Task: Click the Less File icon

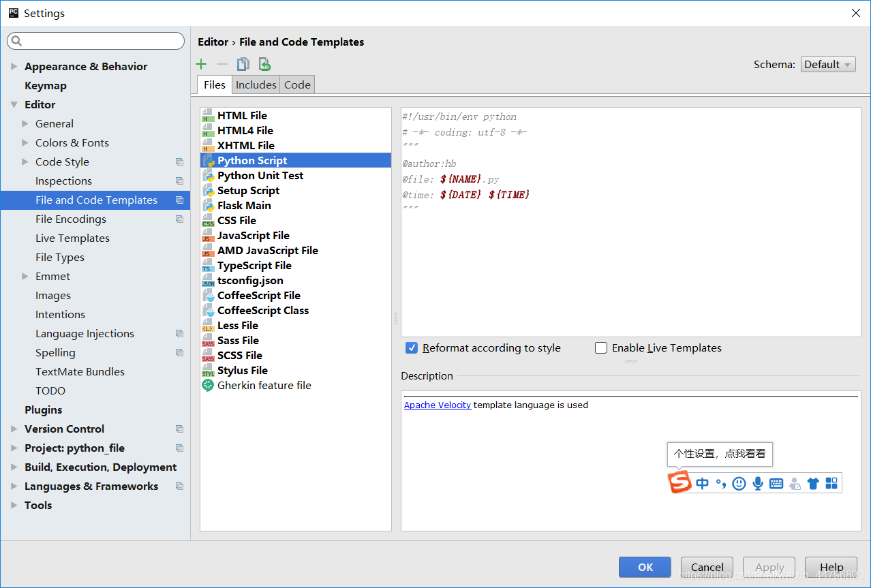Action: (x=208, y=326)
